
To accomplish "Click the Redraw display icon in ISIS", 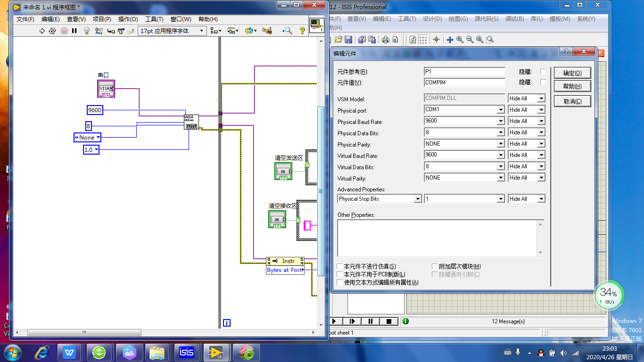I will point(413,40).
